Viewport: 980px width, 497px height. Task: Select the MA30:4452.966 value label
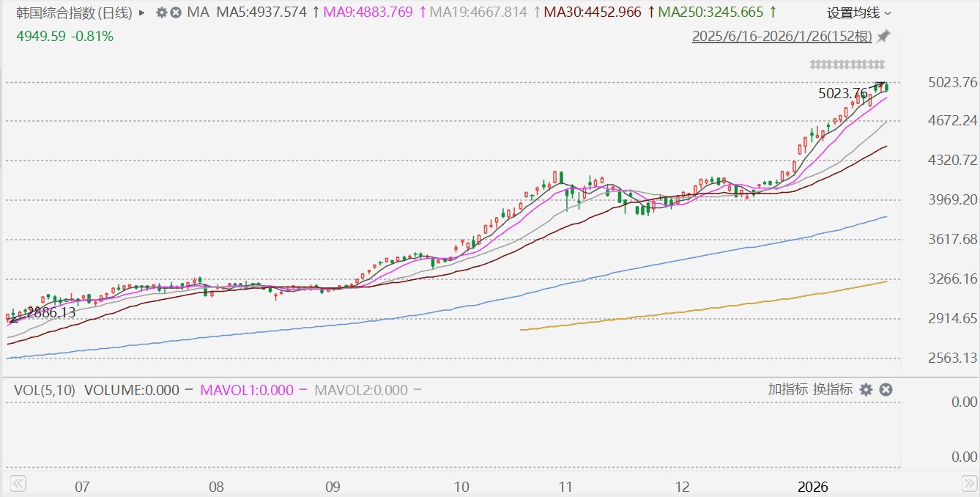[593, 12]
